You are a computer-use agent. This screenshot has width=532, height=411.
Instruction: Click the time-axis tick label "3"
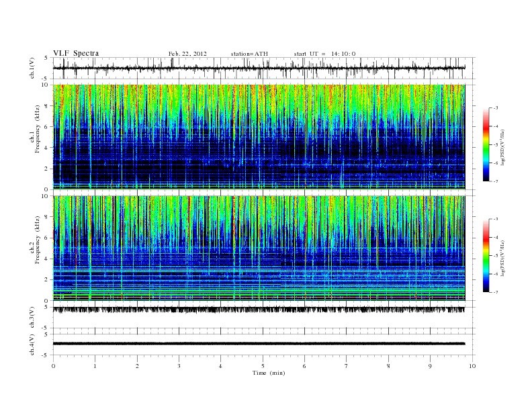(x=179, y=366)
